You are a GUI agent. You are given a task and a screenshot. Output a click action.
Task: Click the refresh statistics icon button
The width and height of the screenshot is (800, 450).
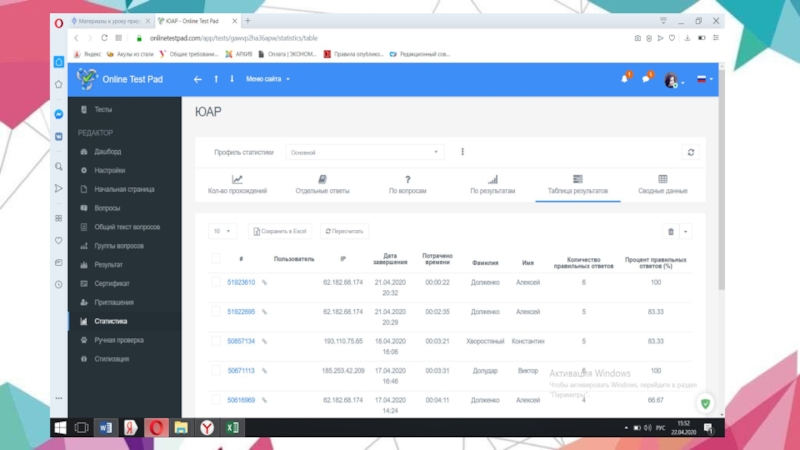(690, 153)
